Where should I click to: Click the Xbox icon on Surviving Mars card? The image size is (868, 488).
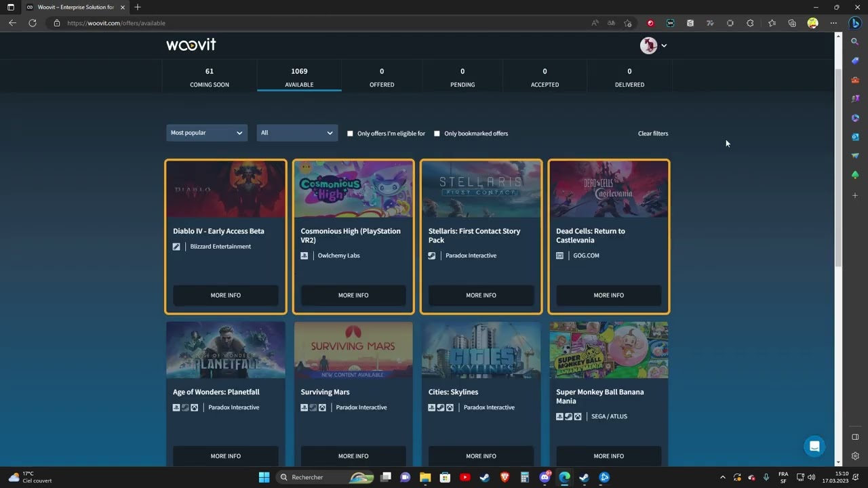[322, 407]
